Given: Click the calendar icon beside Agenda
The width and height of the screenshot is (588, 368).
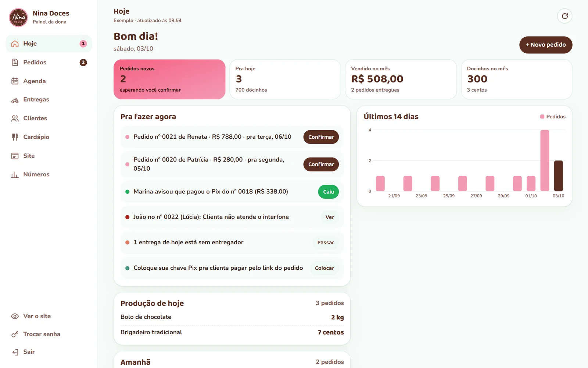Looking at the screenshot, I should (15, 81).
